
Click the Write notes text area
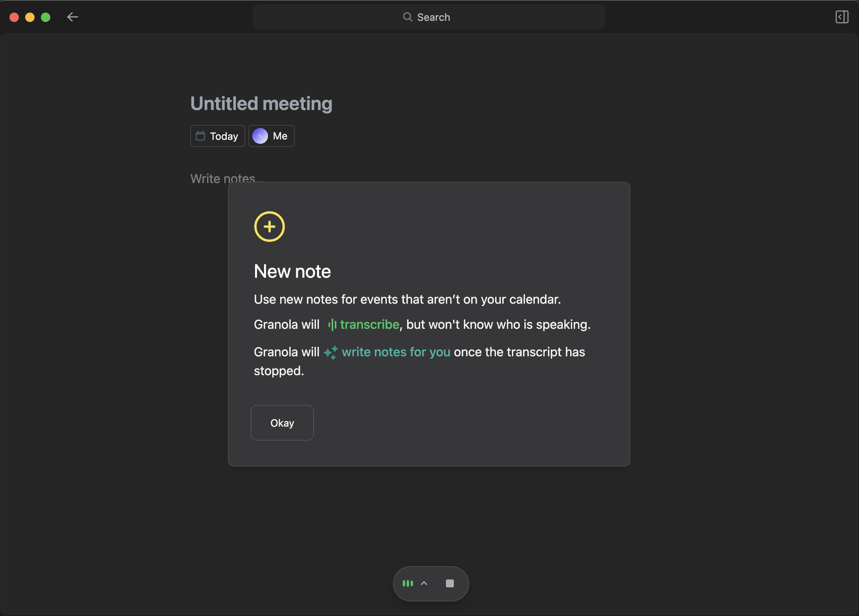click(x=208, y=178)
